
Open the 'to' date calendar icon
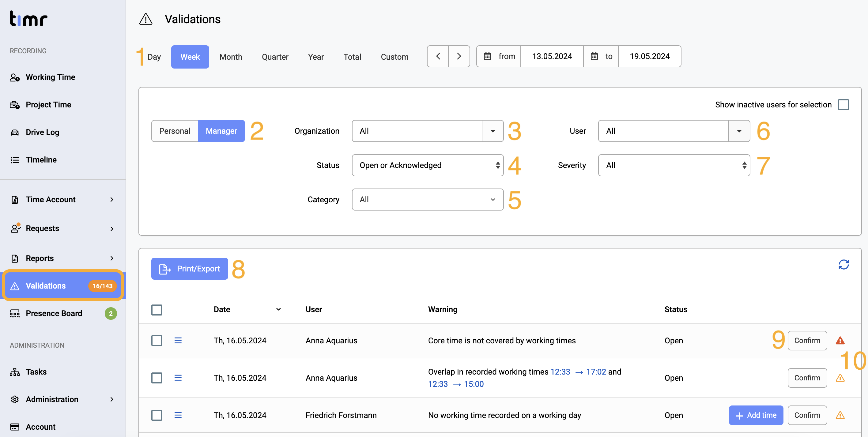pos(594,56)
